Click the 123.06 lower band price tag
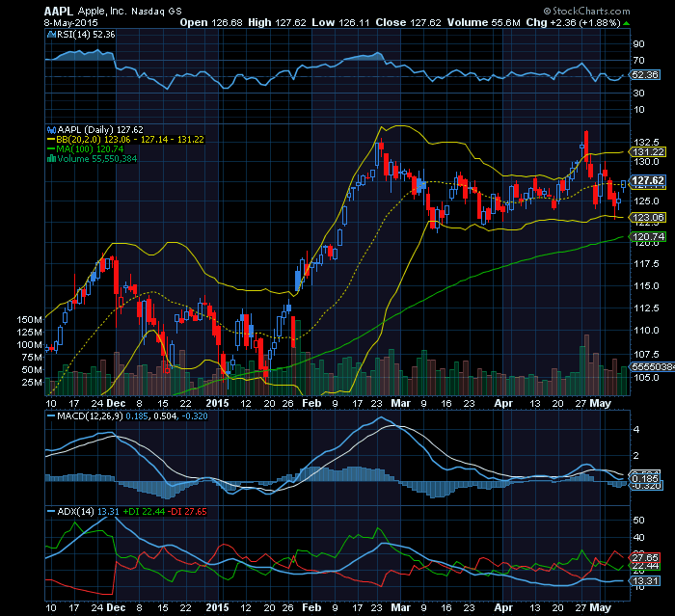675x616 pixels. pyautogui.click(x=648, y=218)
